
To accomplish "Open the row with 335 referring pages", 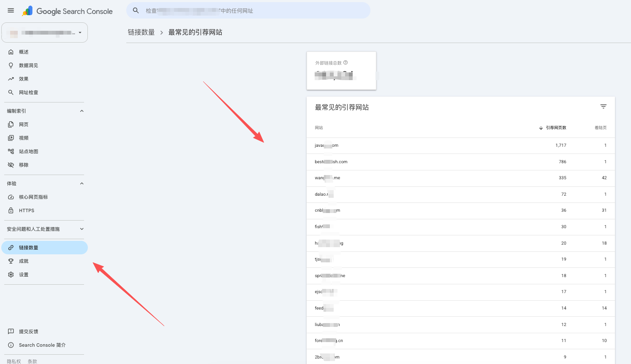I will pos(461,178).
